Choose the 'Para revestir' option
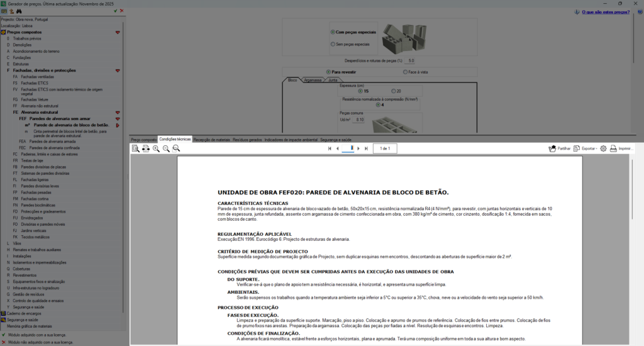644x346 pixels. (x=328, y=72)
